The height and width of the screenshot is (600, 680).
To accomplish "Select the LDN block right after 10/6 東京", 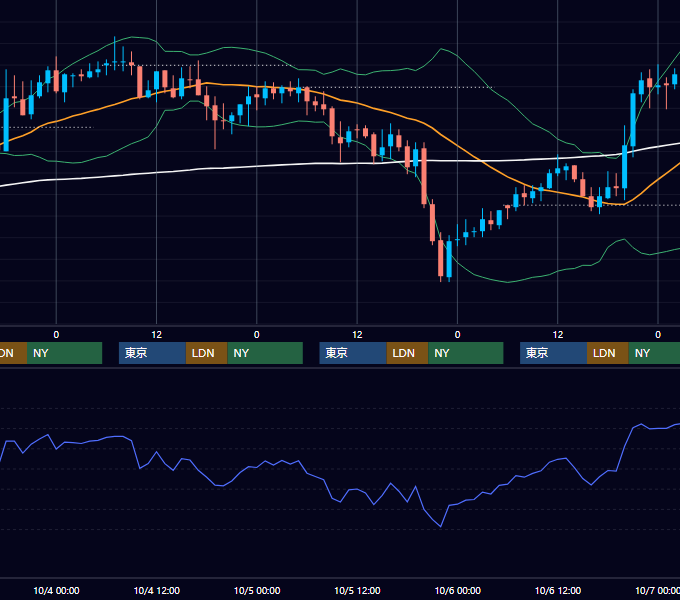I will coord(608,353).
